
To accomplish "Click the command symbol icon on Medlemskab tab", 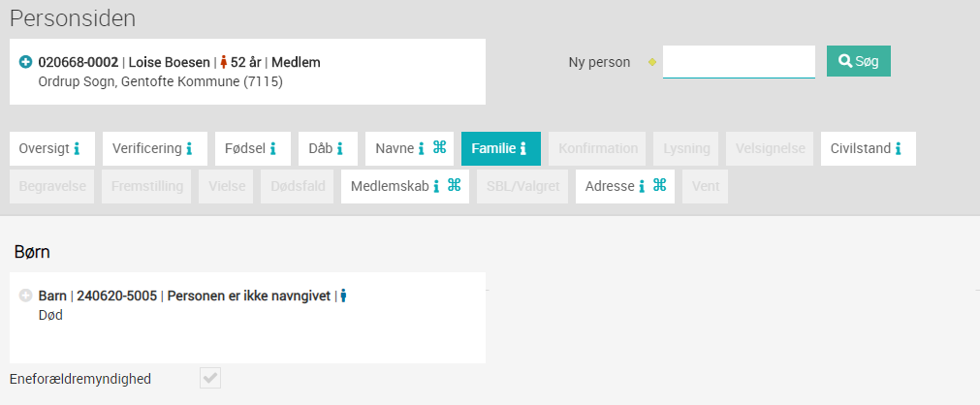I will click(455, 185).
